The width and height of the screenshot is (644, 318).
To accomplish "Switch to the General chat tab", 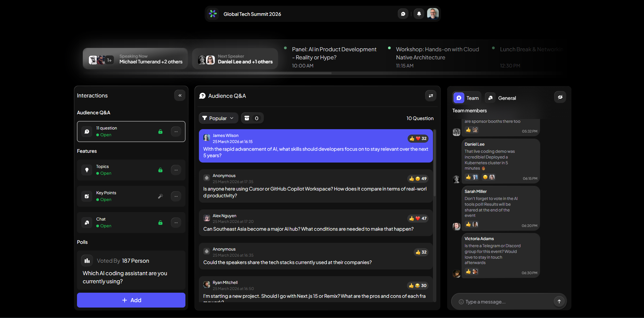I will point(501,98).
